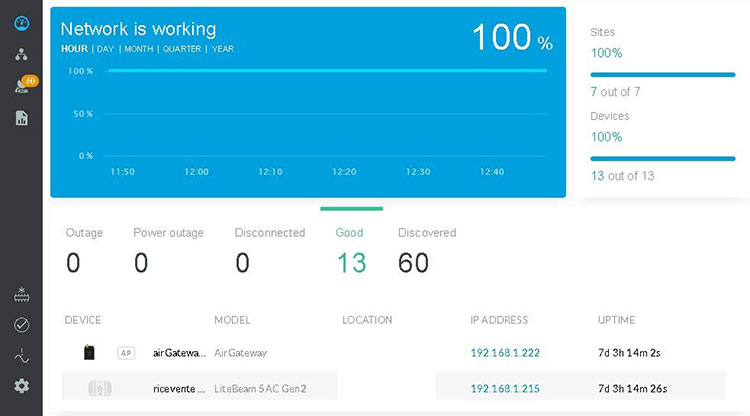Screen dimensions: 750x416
Task: Select the YEAR time range
Action: tap(223, 49)
